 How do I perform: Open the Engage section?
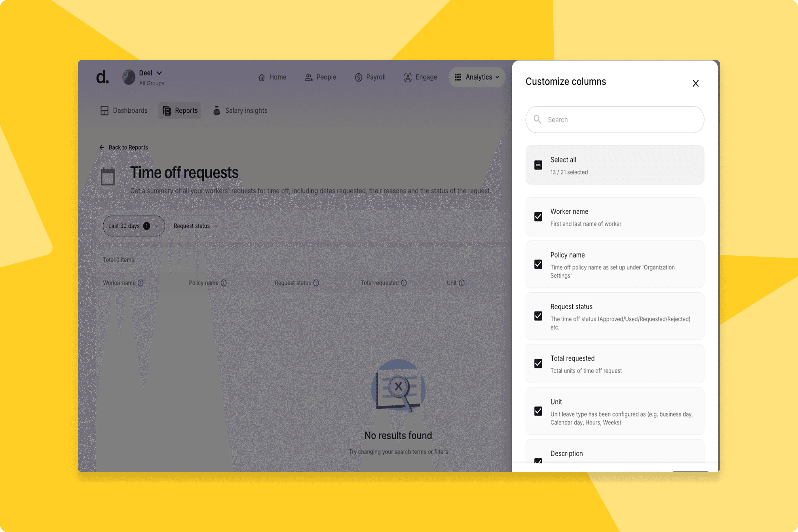point(420,77)
